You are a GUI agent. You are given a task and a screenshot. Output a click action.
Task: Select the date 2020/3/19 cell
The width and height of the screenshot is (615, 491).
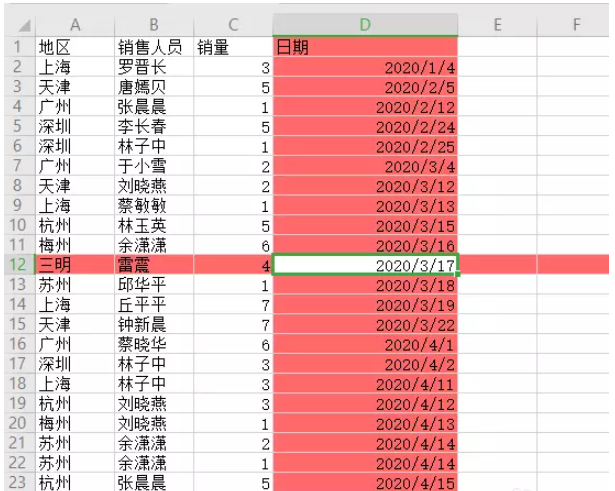pyautogui.click(x=365, y=304)
